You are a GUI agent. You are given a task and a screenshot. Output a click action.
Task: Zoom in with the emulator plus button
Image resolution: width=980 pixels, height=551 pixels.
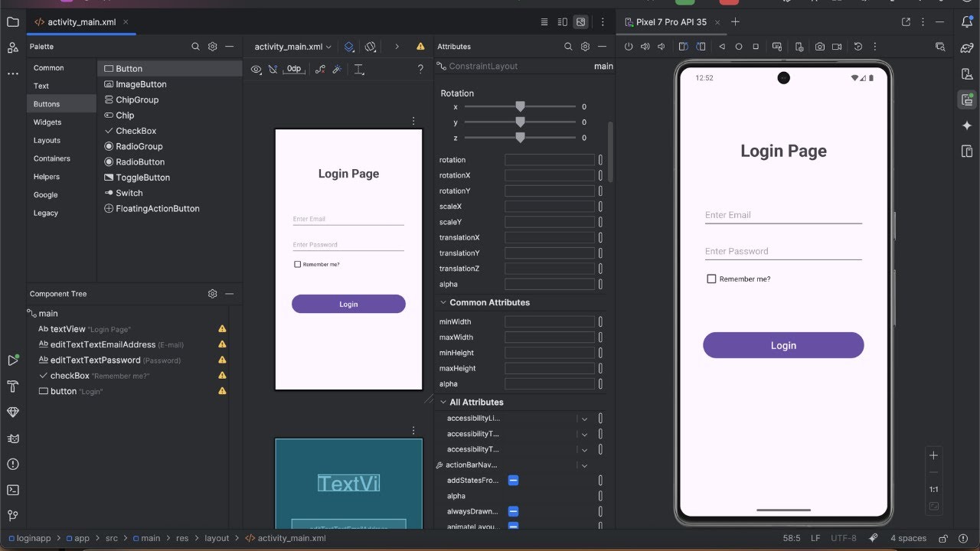[933, 455]
